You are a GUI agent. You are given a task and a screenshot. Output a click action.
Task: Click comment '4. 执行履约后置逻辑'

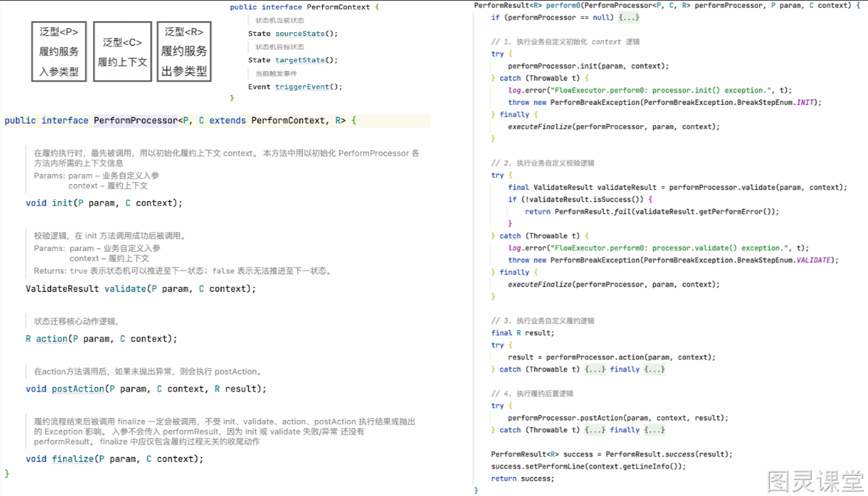pos(532,394)
